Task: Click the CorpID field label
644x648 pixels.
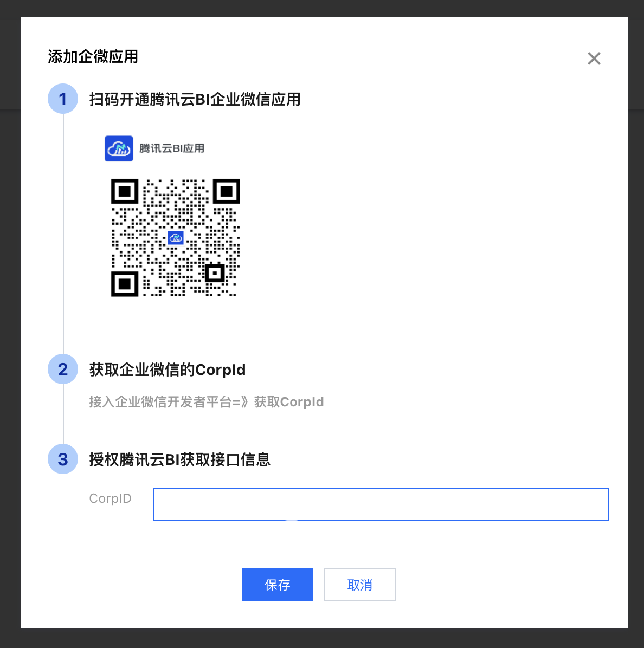Action: [111, 498]
